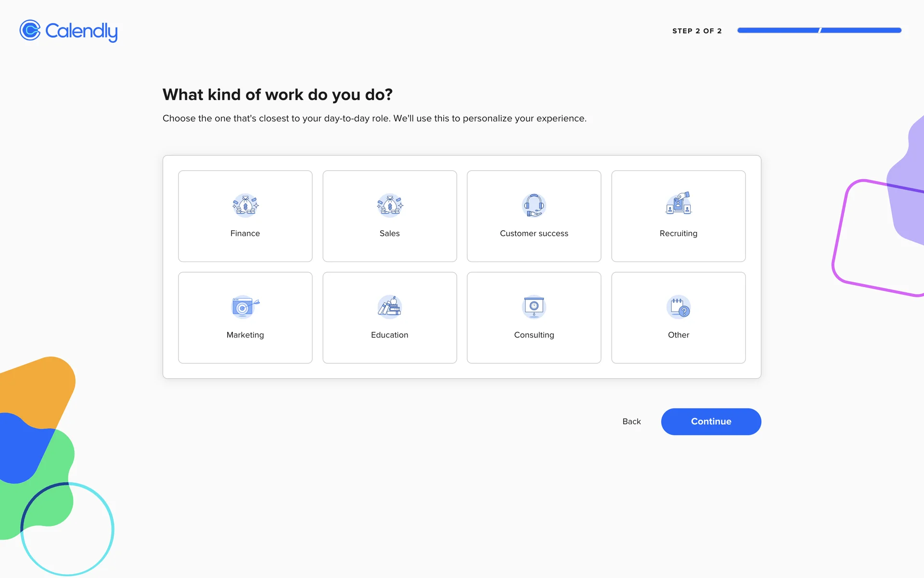Click the Recruiting people icon
The width and height of the screenshot is (924, 578).
click(x=679, y=204)
